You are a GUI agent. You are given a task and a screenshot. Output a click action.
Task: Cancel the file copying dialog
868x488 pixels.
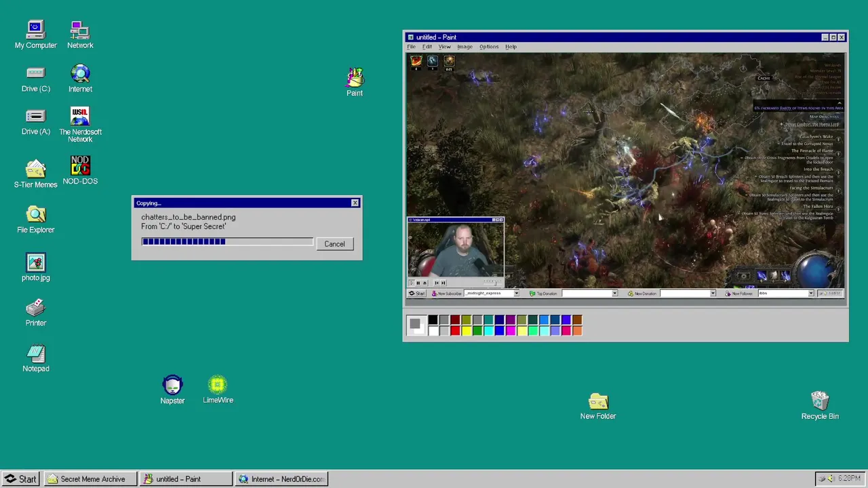coord(334,244)
